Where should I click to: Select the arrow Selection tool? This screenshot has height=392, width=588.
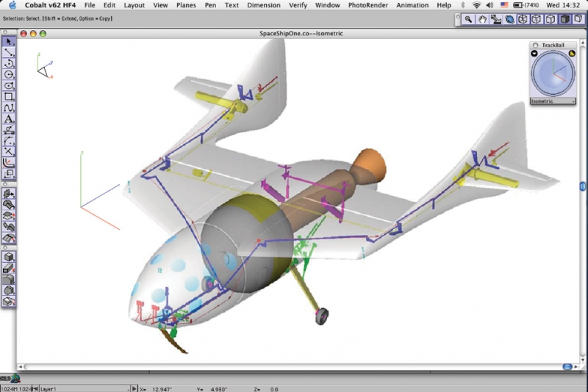pyautogui.click(x=10, y=42)
